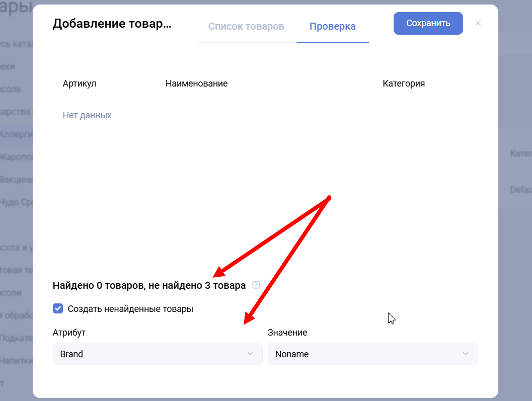This screenshot has height=401, width=532.
Task: Select the Проверка tab
Action: click(332, 26)
